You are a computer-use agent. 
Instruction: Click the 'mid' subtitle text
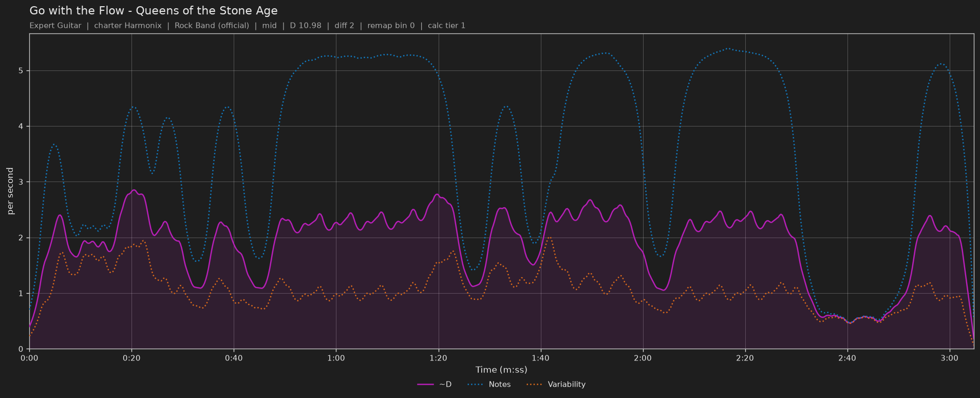269,26
